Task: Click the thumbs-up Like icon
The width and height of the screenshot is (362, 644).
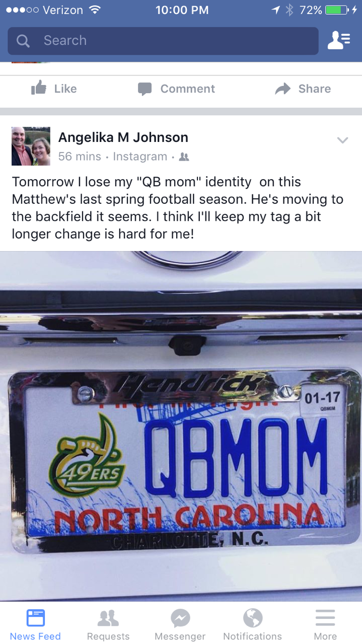Action: click(x=39, y=89)
